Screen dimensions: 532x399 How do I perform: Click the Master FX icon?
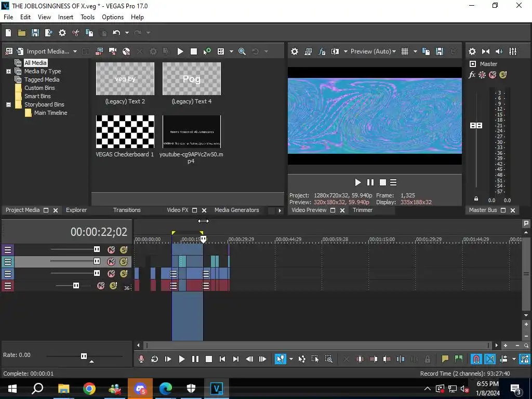point(472,75)
